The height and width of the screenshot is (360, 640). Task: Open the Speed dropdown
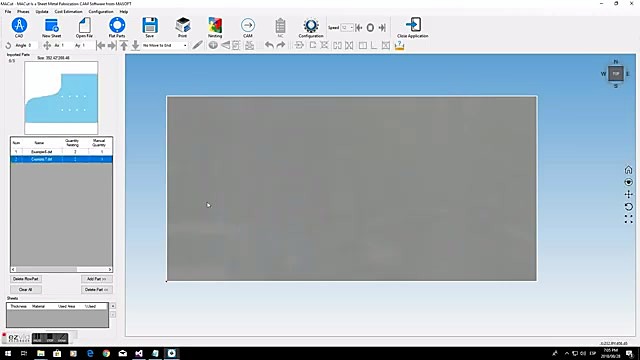pyautogui.click(x=352, y=28)
